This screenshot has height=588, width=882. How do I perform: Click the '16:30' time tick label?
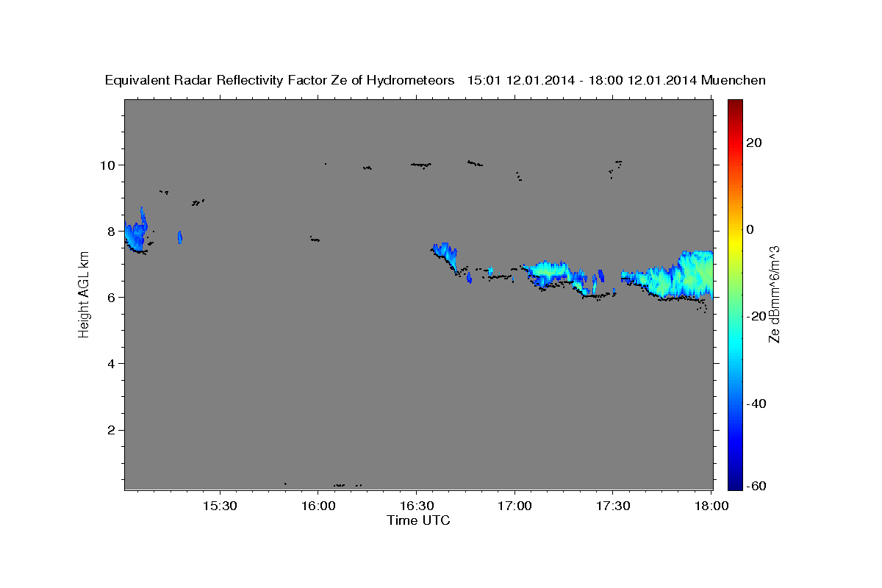tap(416, 506)
